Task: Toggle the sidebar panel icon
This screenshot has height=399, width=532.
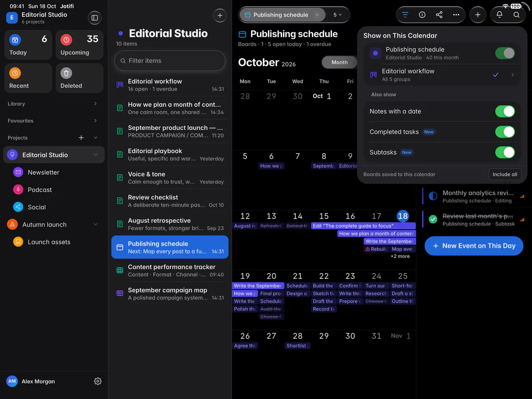Action: coord(94,18)
